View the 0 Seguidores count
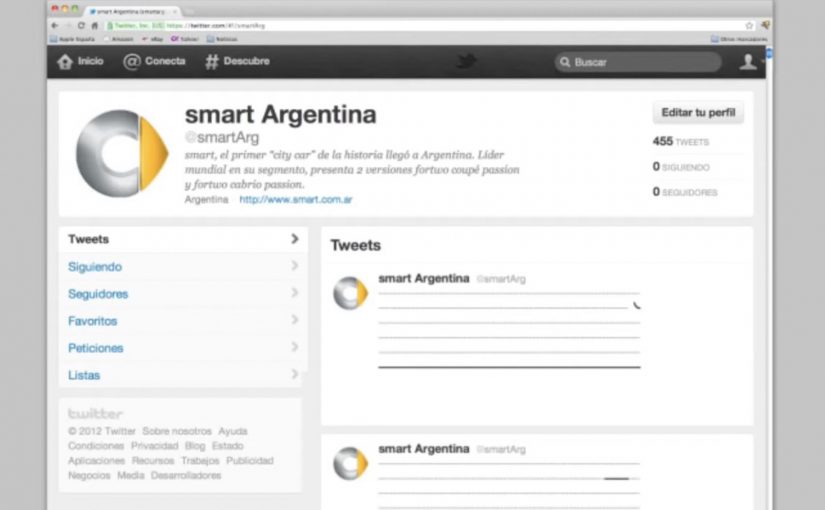The height and width of the screenshot is (510, 825). click(685, 192)
